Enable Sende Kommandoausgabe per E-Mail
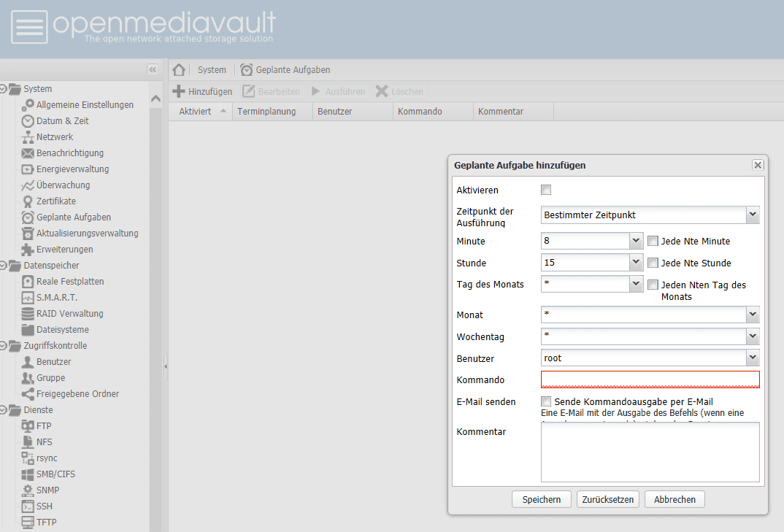Image resolution: width=784 pixels, height=532 pixels. (546, 401)
